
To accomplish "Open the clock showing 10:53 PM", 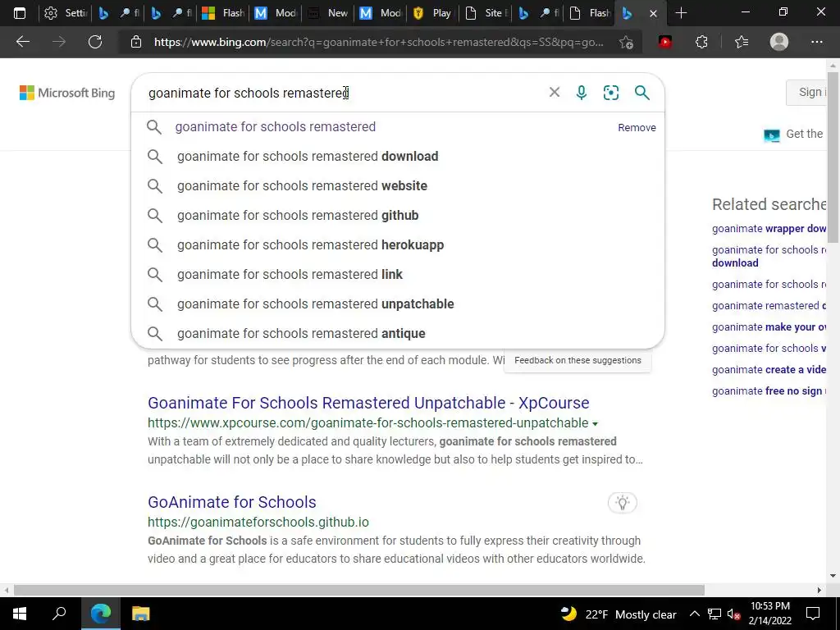I will (x=769, y=614).
